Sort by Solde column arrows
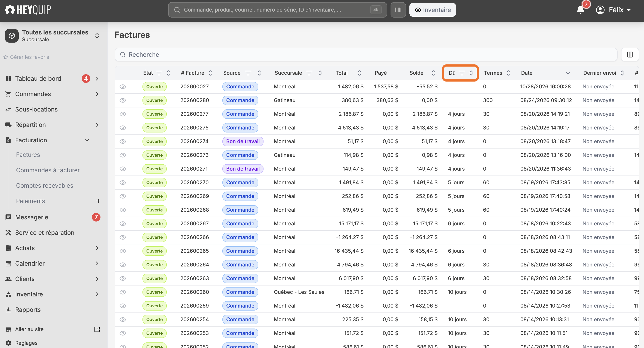Screen dimensions: 644x348 (x=433, y=73)
